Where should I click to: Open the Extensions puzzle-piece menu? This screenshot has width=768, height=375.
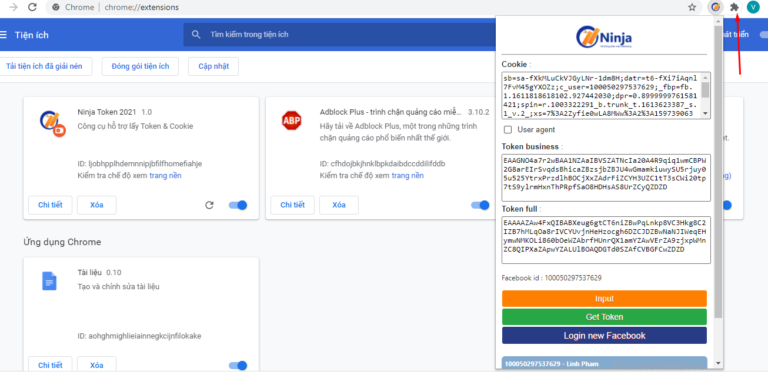(734, 7)
